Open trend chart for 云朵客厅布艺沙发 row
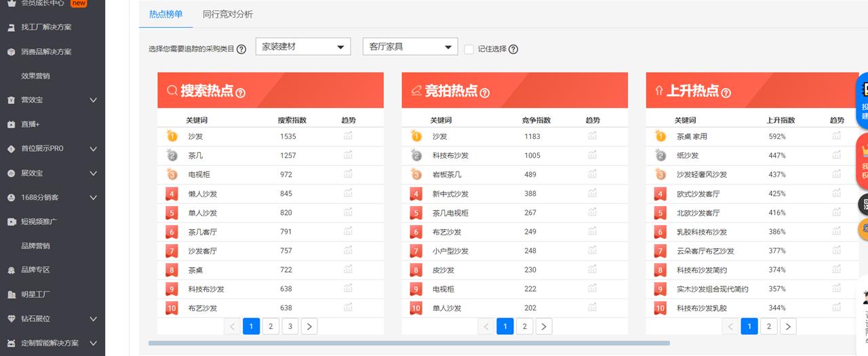The width and height of the screenshot is (868, 356). 836,250
